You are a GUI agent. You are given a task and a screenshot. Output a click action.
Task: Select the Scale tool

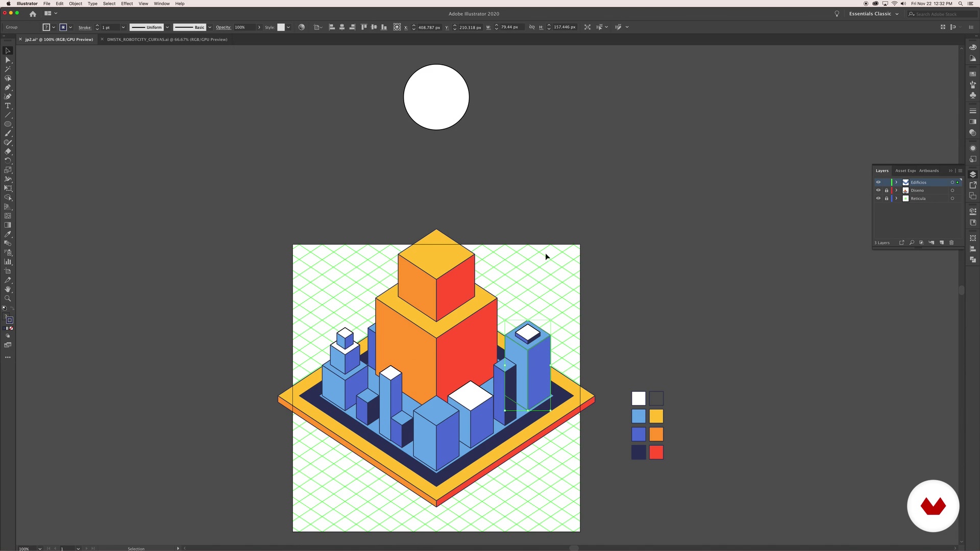(8, 170)
